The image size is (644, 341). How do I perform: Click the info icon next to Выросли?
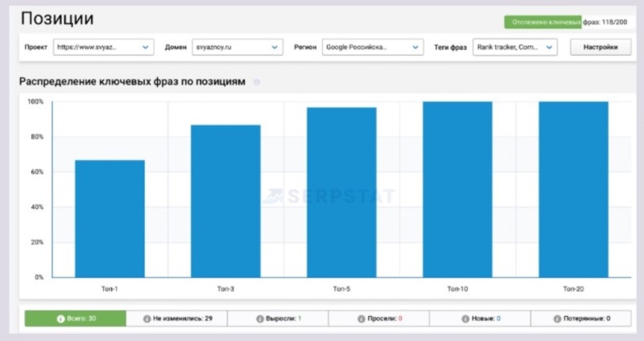click(259, 318)
